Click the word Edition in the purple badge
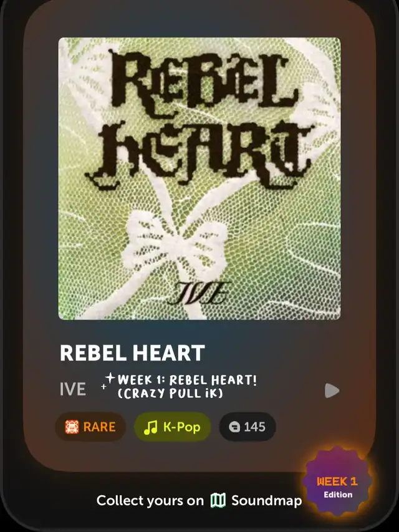Image resolution: width=399 pixels, height=532 pixels. tap(338, 495)
